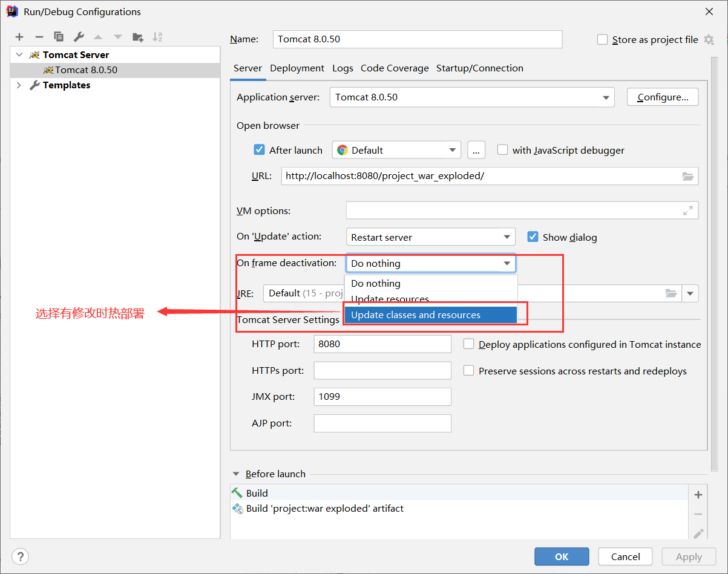The width and height of the screenshot is (728, 574).
Task: Open the JRE dropdown arrow
Action: pos(690,293)
